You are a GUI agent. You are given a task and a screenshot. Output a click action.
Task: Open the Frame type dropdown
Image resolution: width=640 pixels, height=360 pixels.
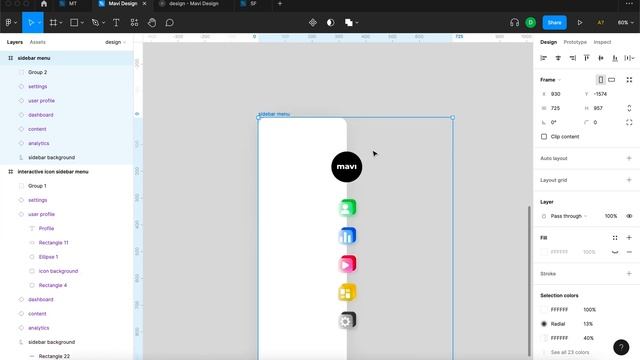[550, 80]
